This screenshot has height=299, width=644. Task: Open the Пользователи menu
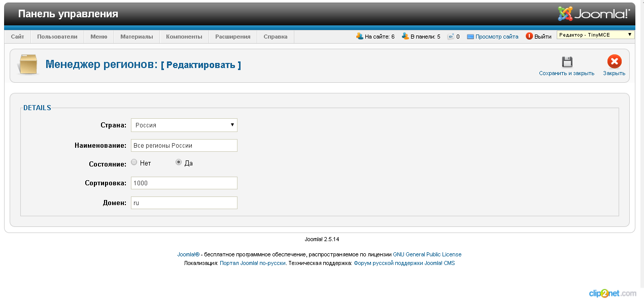[57, 37]
